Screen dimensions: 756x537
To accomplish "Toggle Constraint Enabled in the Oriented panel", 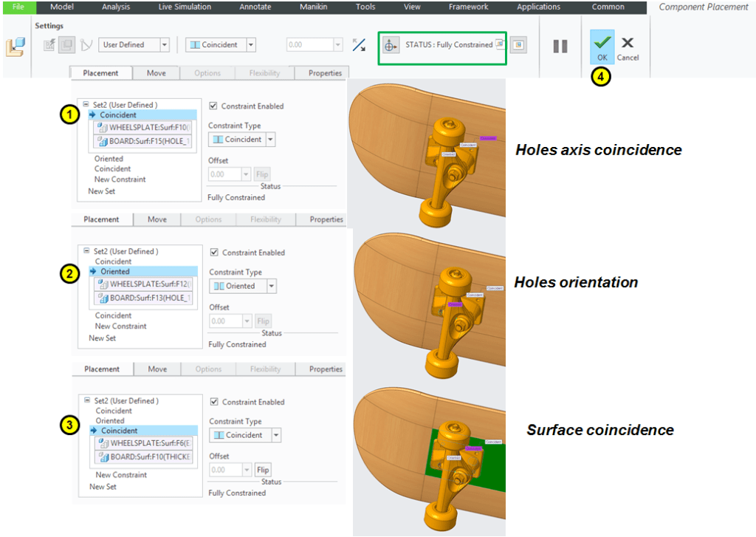I will coord(214,253).
